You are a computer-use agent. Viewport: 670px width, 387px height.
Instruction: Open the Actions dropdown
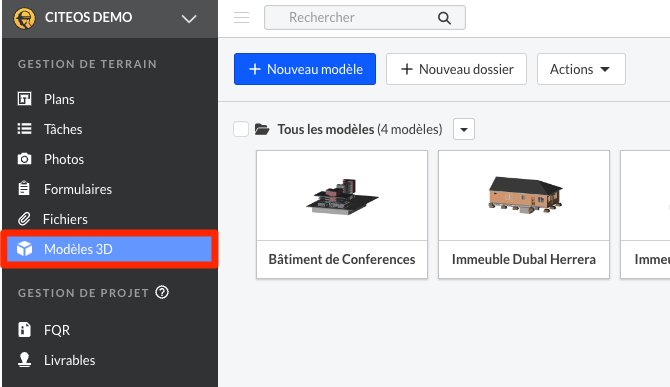[x=581, y=69]
